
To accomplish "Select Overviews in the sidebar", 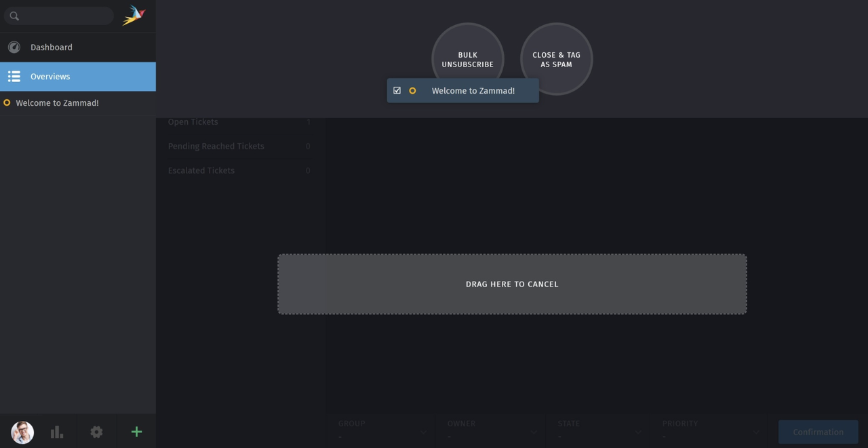I will coord(50,76).
